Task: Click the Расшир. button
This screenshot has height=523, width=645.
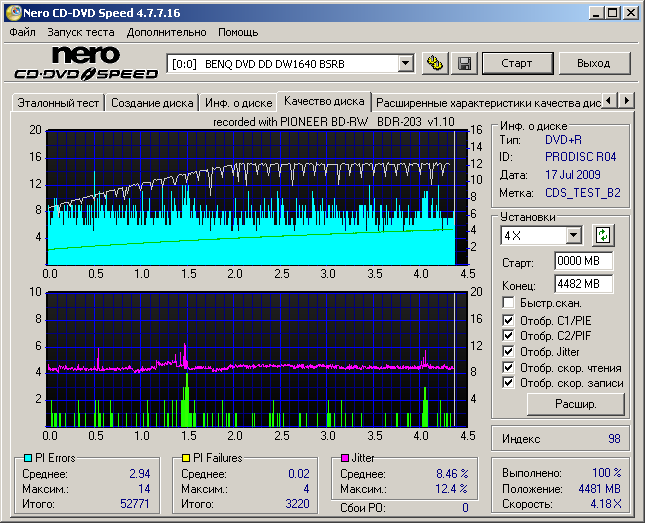Action: coord(575,405)
